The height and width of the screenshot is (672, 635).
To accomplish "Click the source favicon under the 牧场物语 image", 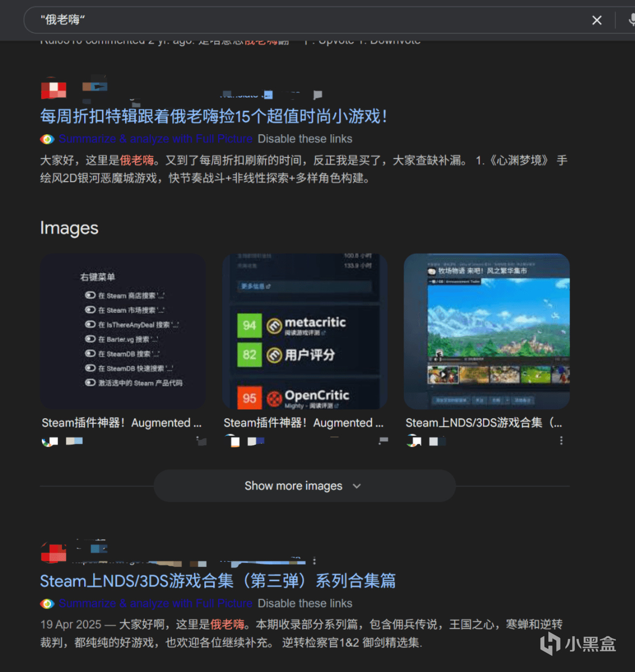I will [414, 441].
